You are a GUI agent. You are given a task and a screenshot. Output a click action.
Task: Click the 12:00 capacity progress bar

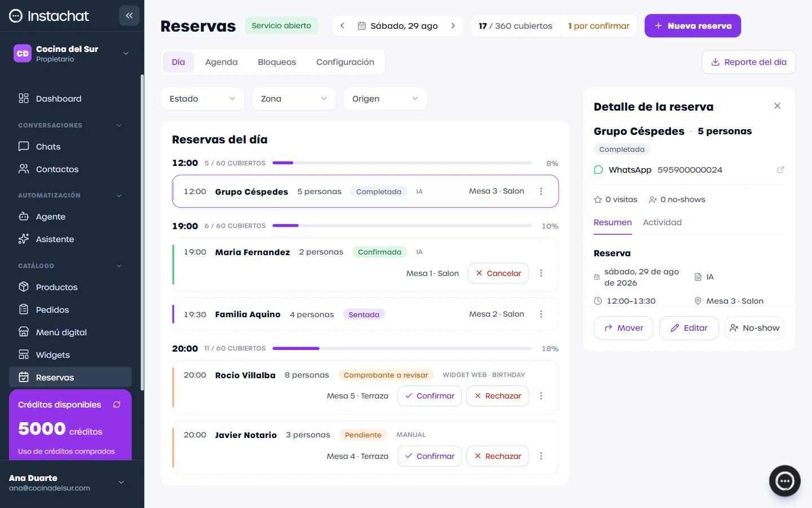point(402,163)
